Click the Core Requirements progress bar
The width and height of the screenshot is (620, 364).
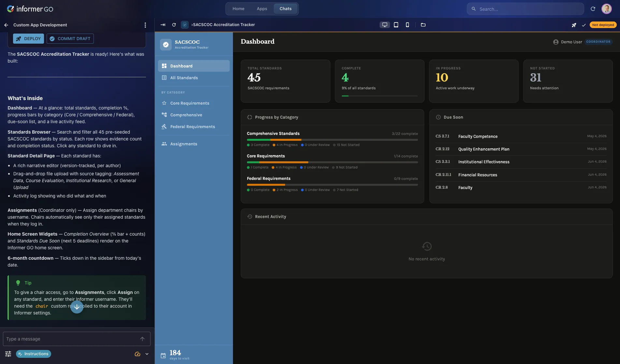[x=332, y=162]
